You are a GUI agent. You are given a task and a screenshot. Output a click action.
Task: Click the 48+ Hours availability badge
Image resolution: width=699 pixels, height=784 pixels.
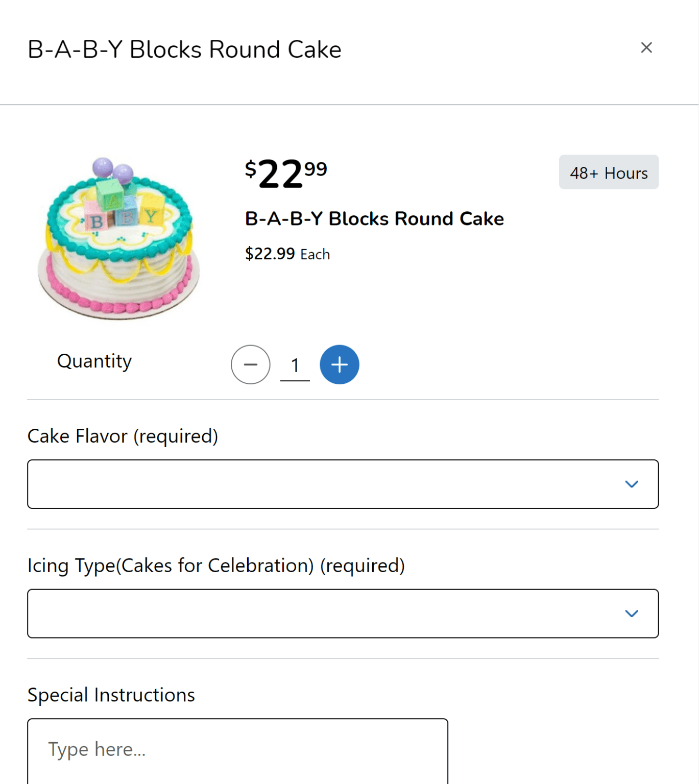tap(609, 173)
